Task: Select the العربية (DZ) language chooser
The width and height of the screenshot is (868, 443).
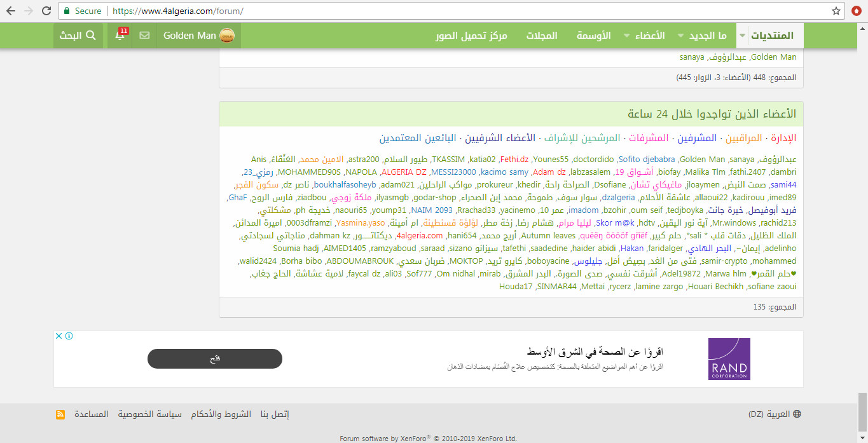Action: click(775, 414)
